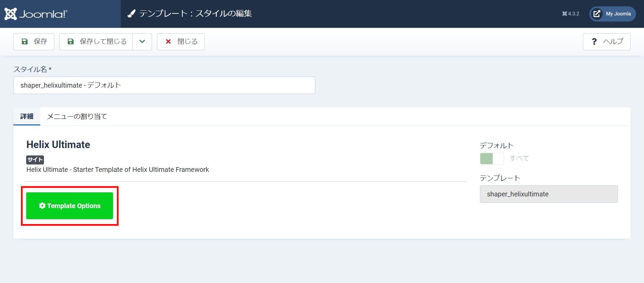Click the gear icon on Template Options
Screen dimensions: 644x283
click(x=42, y=206)
